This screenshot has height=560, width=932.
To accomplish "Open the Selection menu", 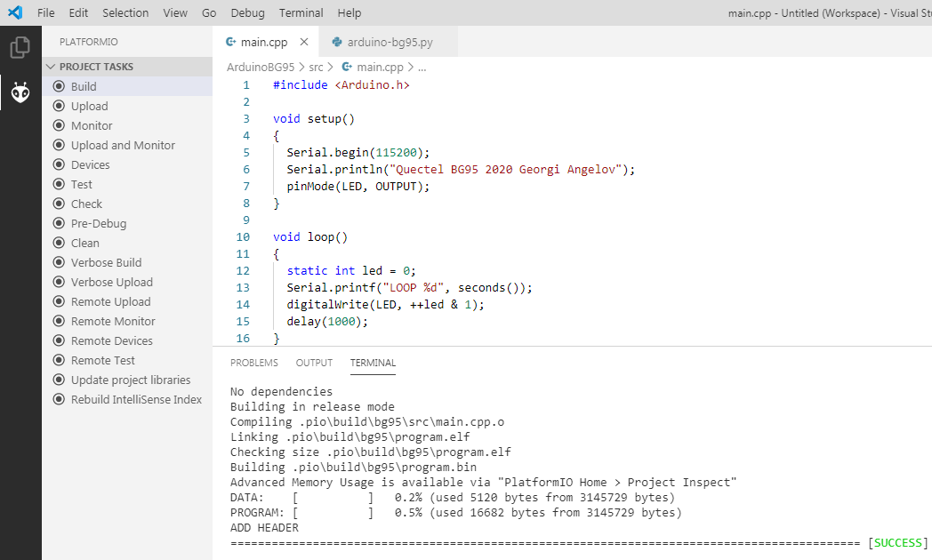I will pos(125,12).
